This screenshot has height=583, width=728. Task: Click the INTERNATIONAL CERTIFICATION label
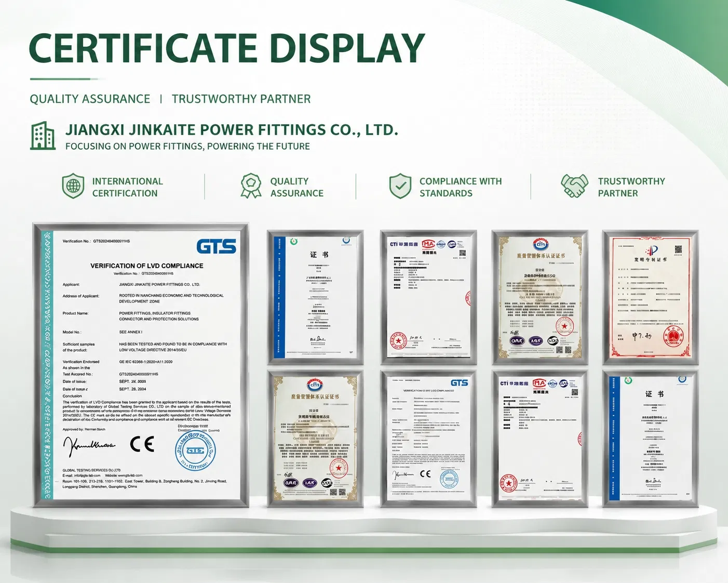[128, 187]
